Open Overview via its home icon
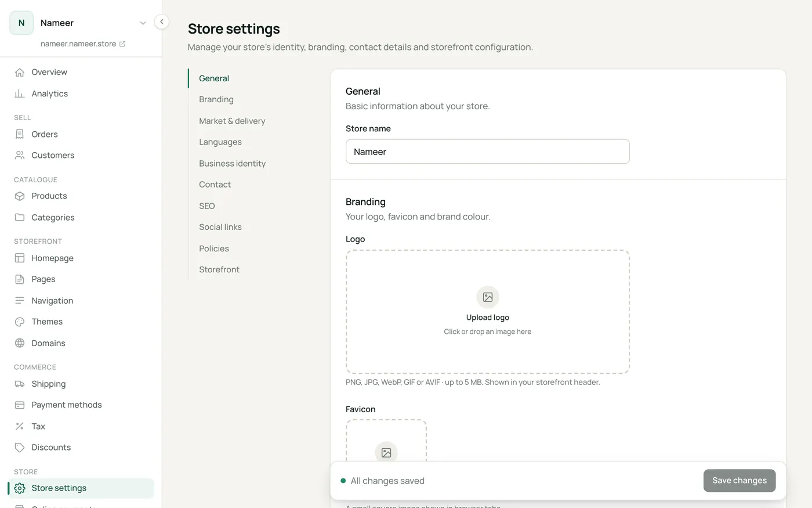Viewport: 812px width, 508px height. point(20,72)
